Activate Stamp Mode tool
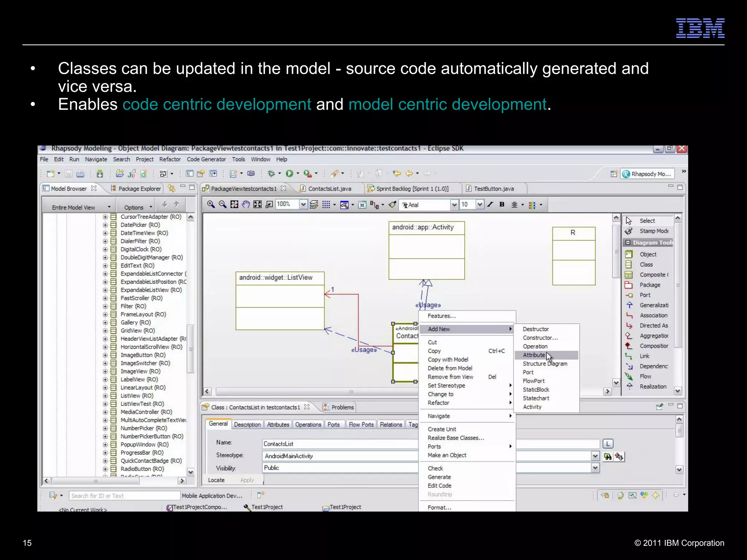747x560 pixels. [x=654, y=231]
